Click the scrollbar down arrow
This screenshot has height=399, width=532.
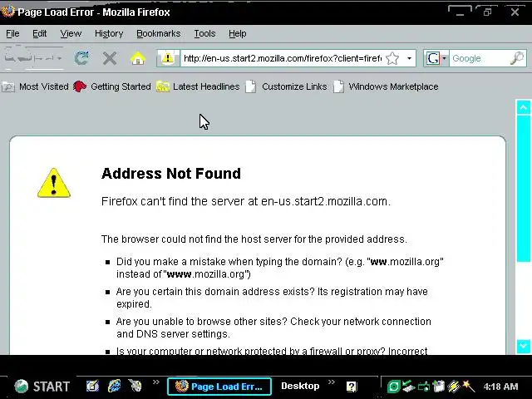(x=523, y=347)
